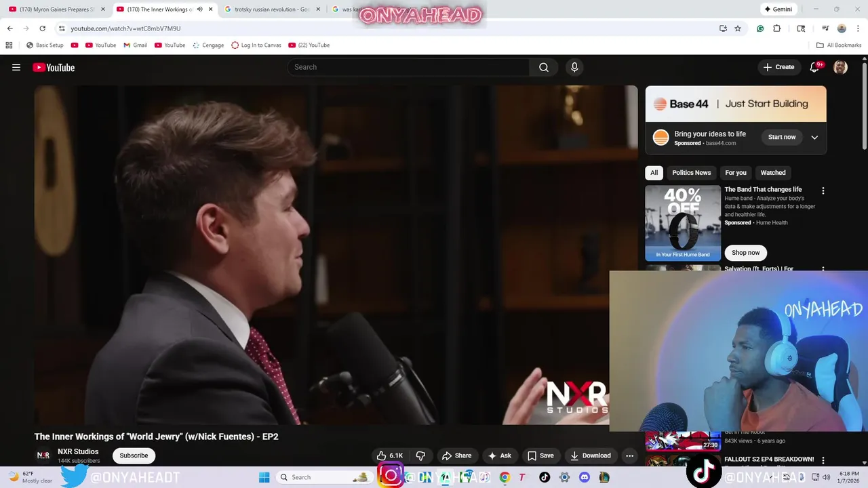This screenshot has height=488, width=868.
Task: Click Start now on Base 44 ad
Action: pyautogui.click(x=782, y=137)
